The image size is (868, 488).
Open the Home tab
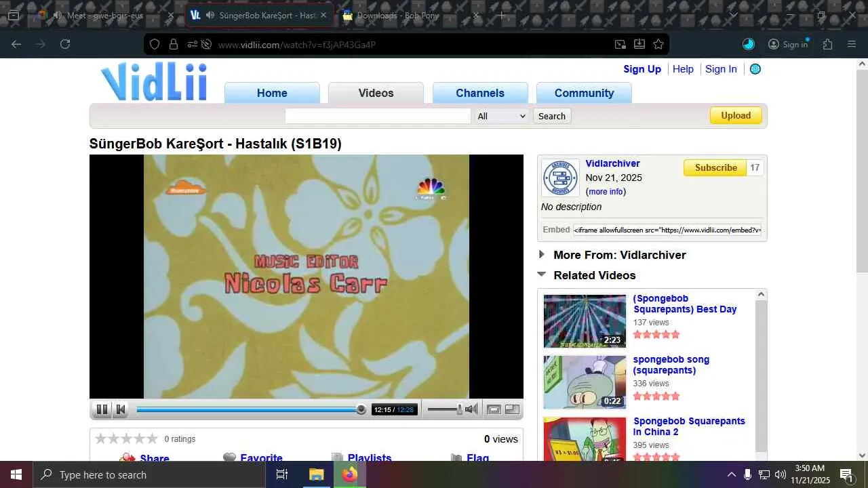pyautogui.click(x=272, y=93)
